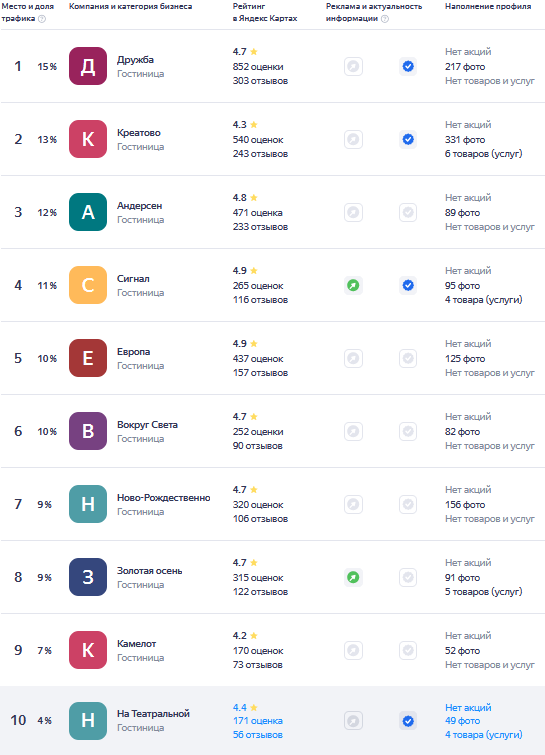Click the blue verified badge for На Театральной

pyautogui.click(x=408, y=721)
